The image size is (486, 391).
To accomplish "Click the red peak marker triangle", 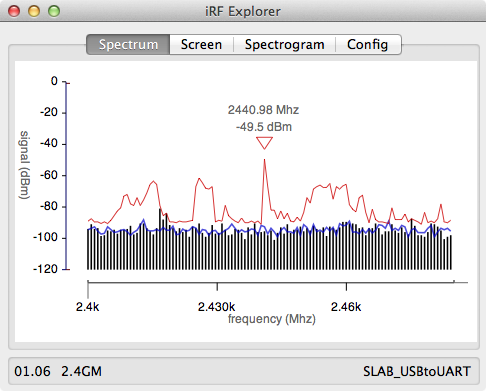I will point(264,143).
